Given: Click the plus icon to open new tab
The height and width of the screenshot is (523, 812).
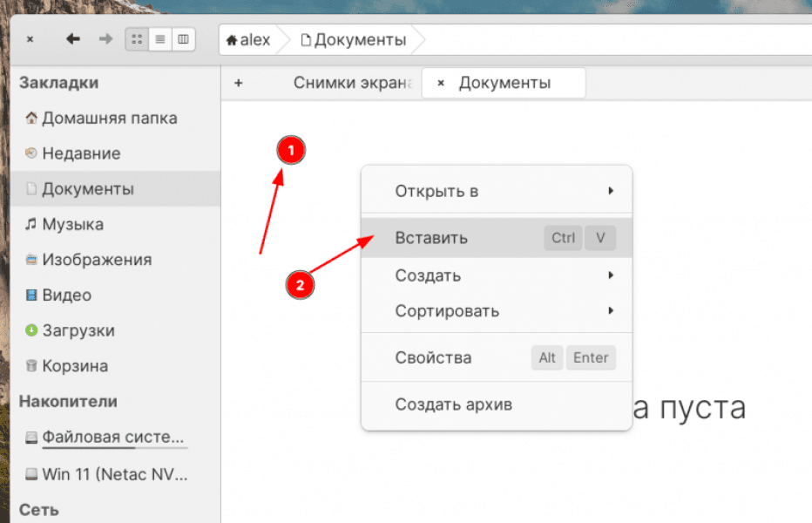Looking at the screenshot, I should (x=239, y=82).
